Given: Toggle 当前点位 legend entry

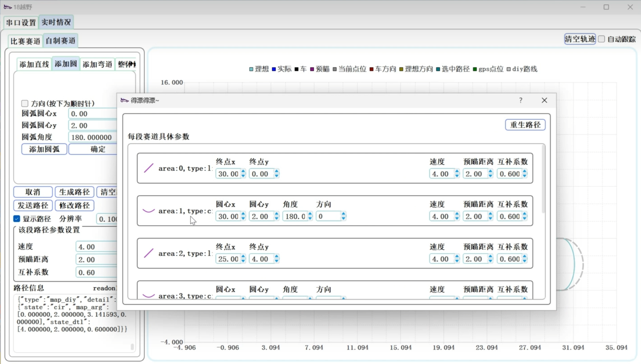Looking at the screenshot, I should pos(349,69).
